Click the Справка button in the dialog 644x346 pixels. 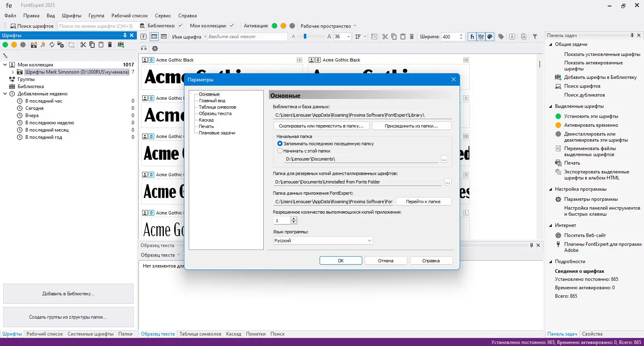431,261
